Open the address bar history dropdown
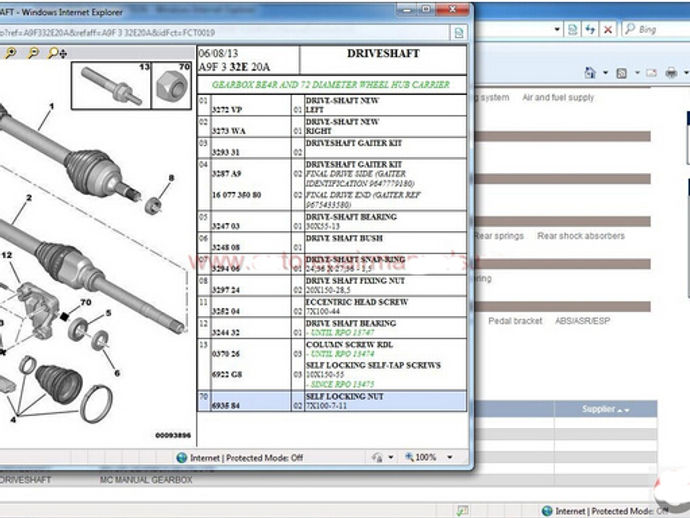This screenshot has height=518, width=690. click(x=557, y=29)
